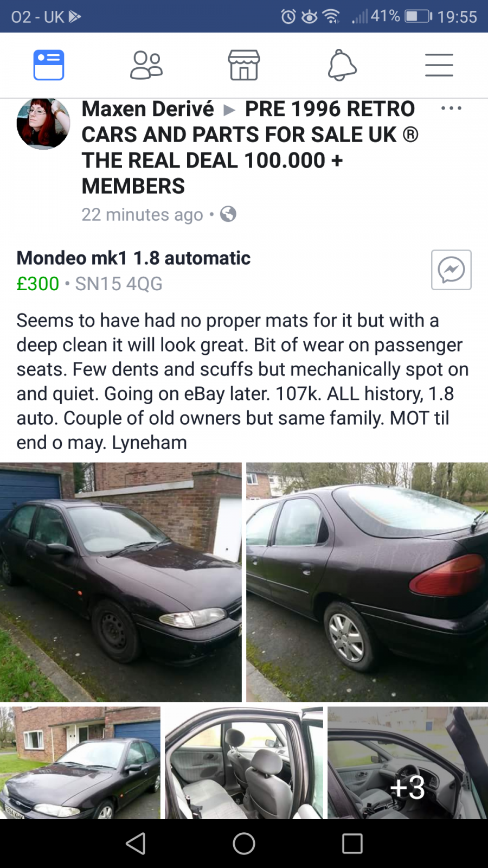Image resolution: width=488 pixels, height=868 pixels.
Task: Open Maxen Derivé profile name link
Action: pyautogui.click(x=148, y=109)
